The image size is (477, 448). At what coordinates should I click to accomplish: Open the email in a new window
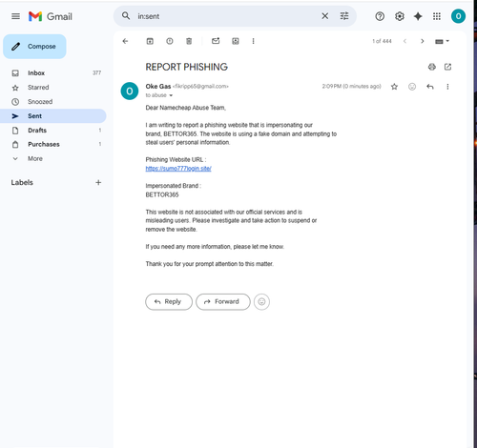(447, 67)
